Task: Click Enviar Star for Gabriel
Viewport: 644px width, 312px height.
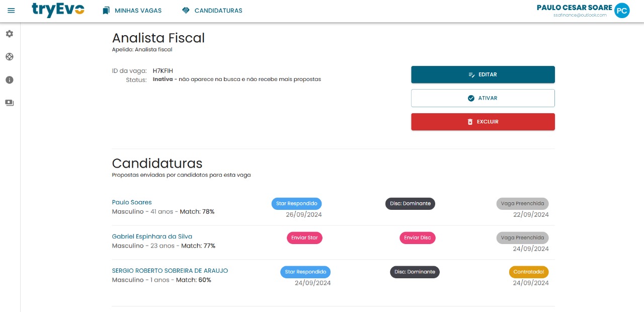Action: tap(304, 238)
